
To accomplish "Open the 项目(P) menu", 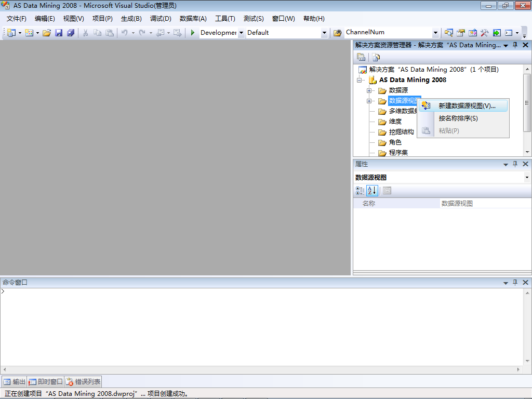I will [102, 19].
